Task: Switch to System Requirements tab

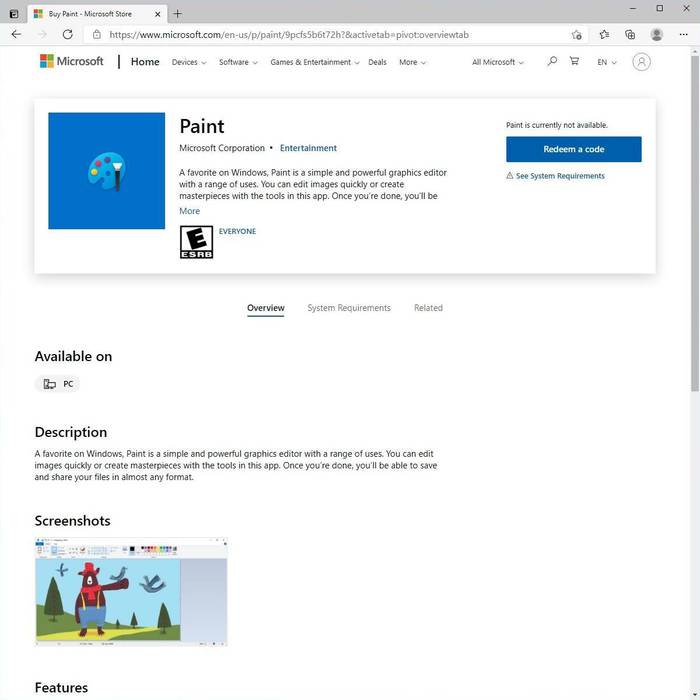Action: [x=349, y=308]
